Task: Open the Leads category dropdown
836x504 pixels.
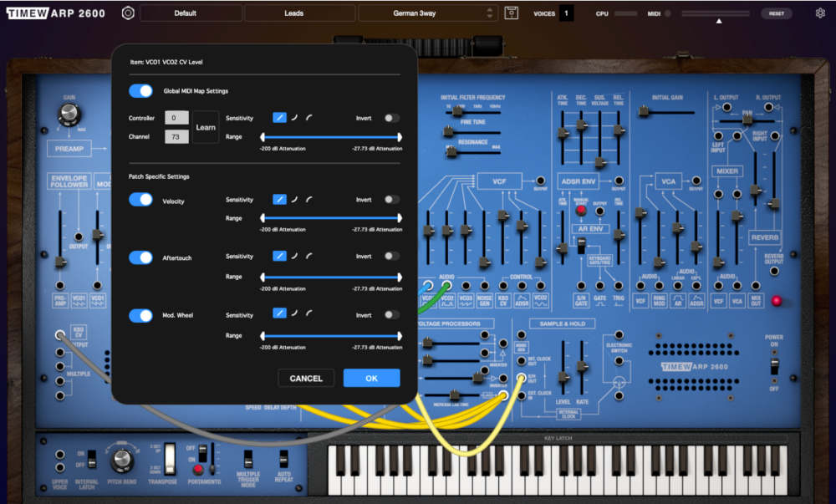Action: 299,13
